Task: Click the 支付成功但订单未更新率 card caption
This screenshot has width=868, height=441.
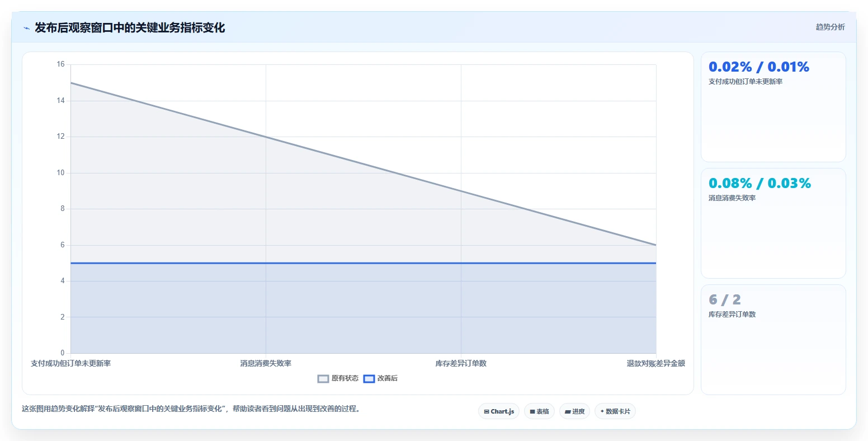Action: (x=746, y=82)
